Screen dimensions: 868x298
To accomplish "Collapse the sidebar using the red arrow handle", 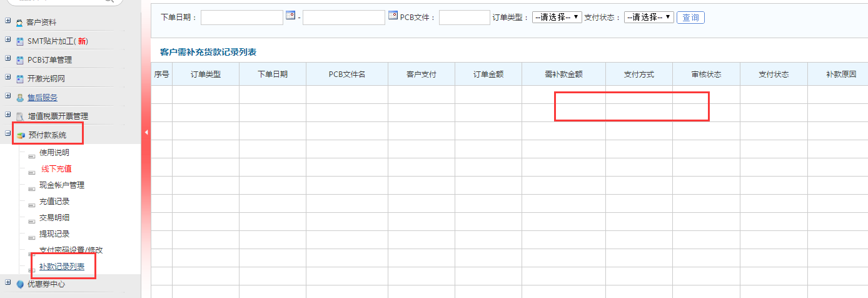I will (x=146, y=133).
